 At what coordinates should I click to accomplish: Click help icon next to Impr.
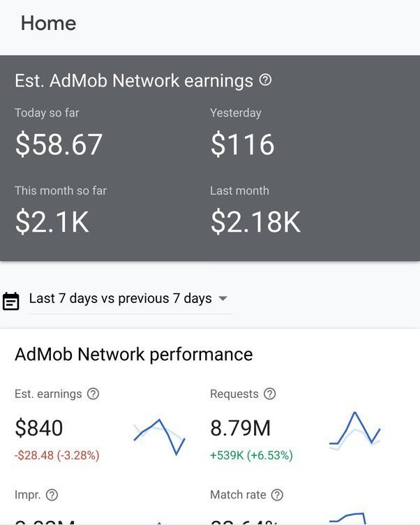tap(52, 495)
